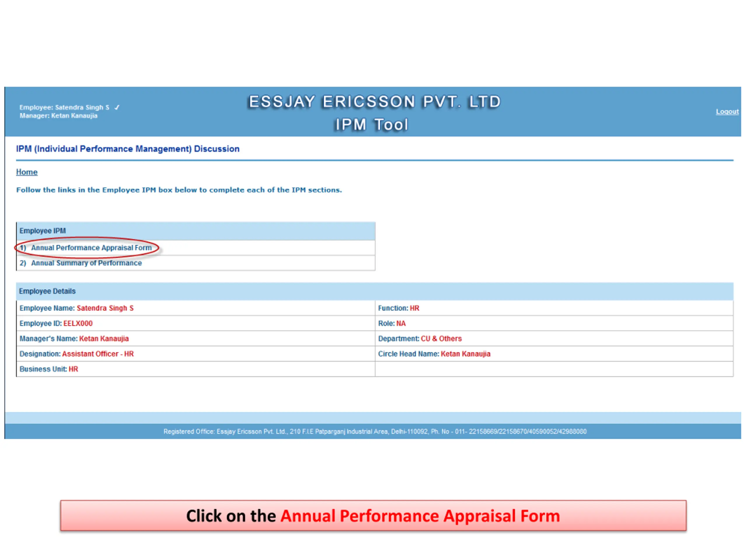The width and height of the screenshot is (747, 560).
Task: Click the Manager's Name: Ketan Kanaujia cell
Action: tap(196, 339)
